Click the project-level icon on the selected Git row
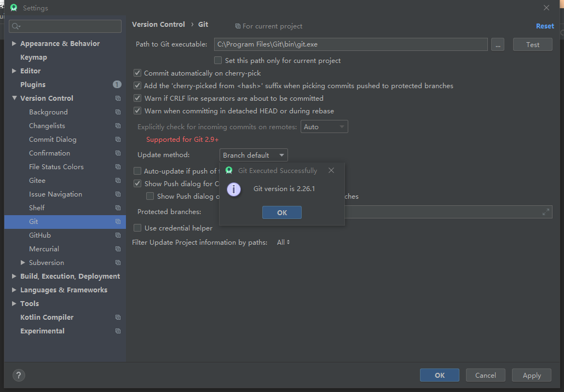The image size is (564, 392). [x=118, y=222]
